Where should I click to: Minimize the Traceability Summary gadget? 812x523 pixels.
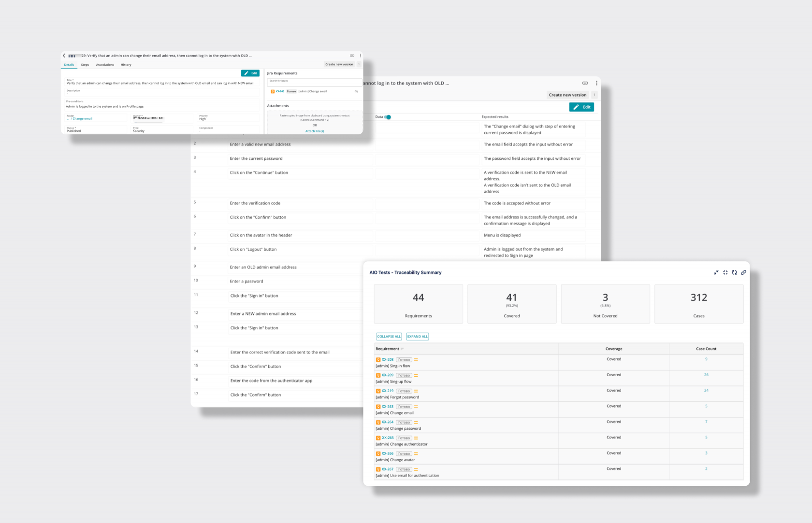coord(716,272)
